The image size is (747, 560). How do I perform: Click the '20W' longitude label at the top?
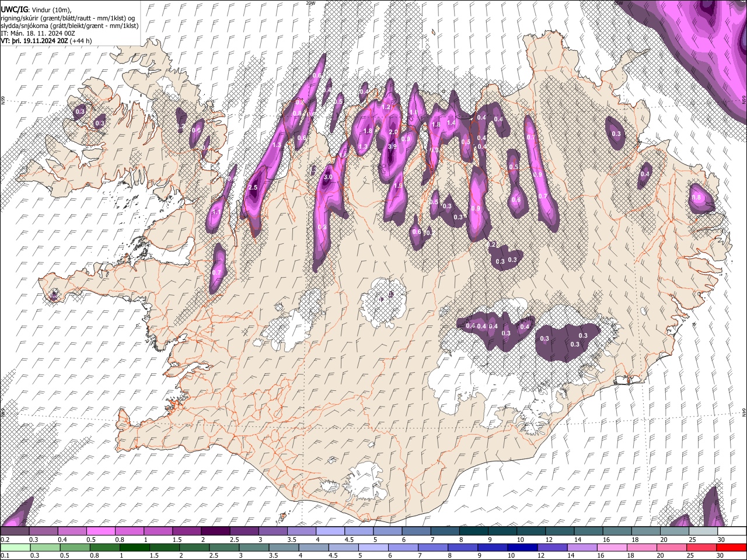pos(310,3)
